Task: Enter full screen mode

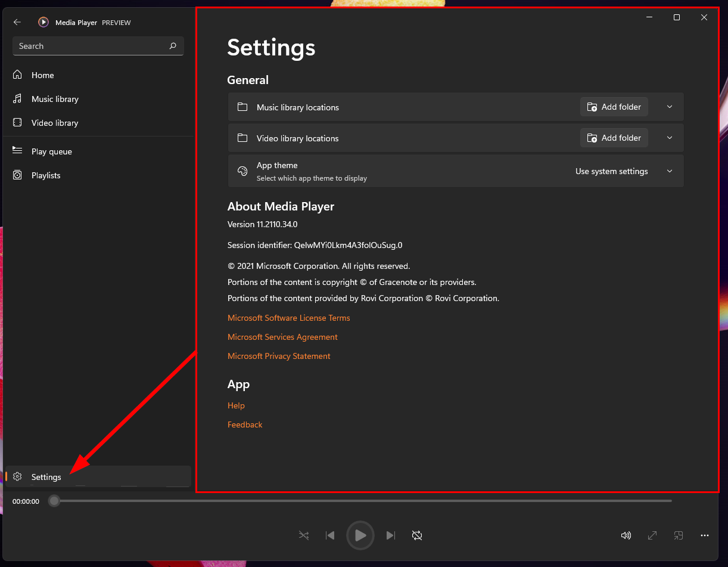Action: (x=652, y=535)
